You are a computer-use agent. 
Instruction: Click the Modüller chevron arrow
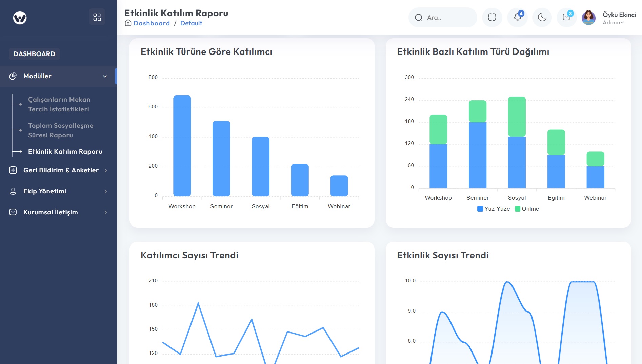tap(105, 76)
